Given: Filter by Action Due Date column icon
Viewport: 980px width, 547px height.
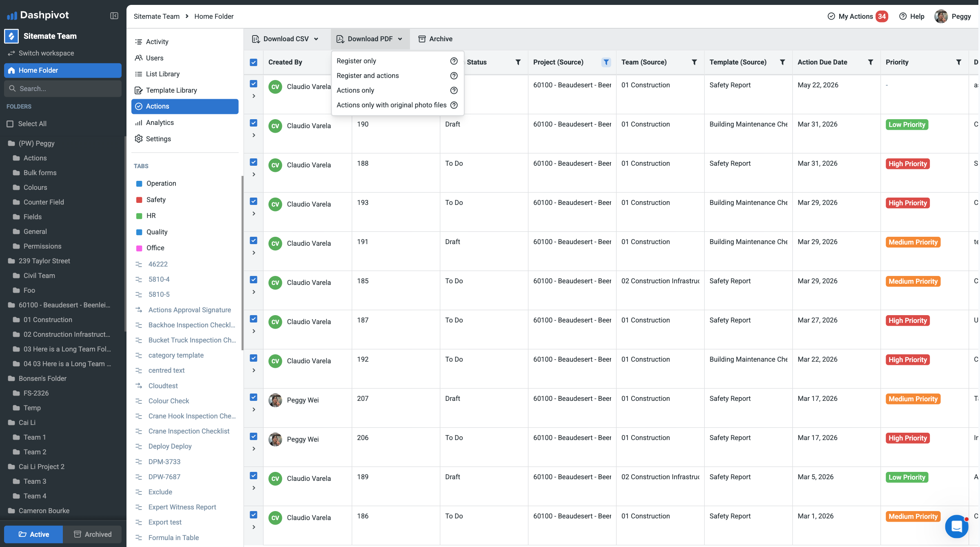Looking at the screenshot, I should (870, 62).
